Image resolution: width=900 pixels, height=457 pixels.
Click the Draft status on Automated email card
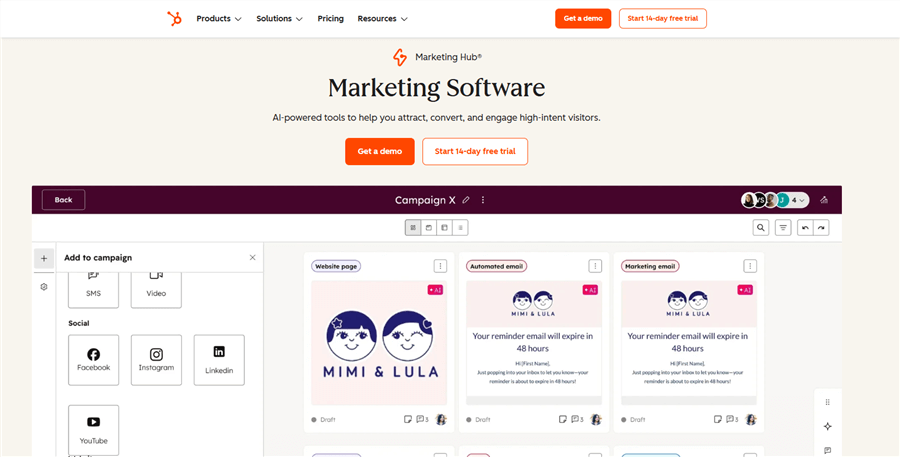click(479, 420)
